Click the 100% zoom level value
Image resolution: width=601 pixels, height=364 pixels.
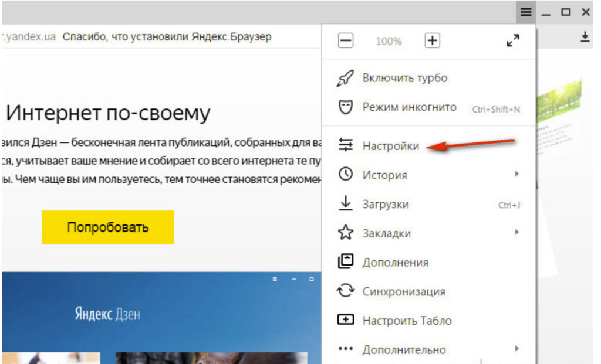click(x=389, y=41)
